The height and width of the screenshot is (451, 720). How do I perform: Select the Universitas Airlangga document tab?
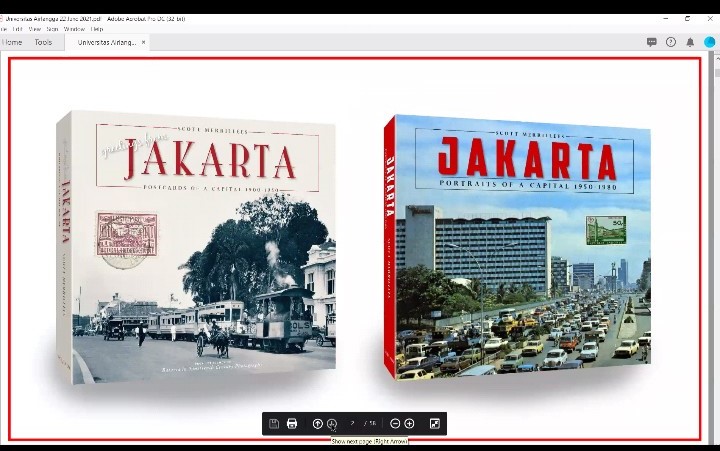tap(106, 42)
